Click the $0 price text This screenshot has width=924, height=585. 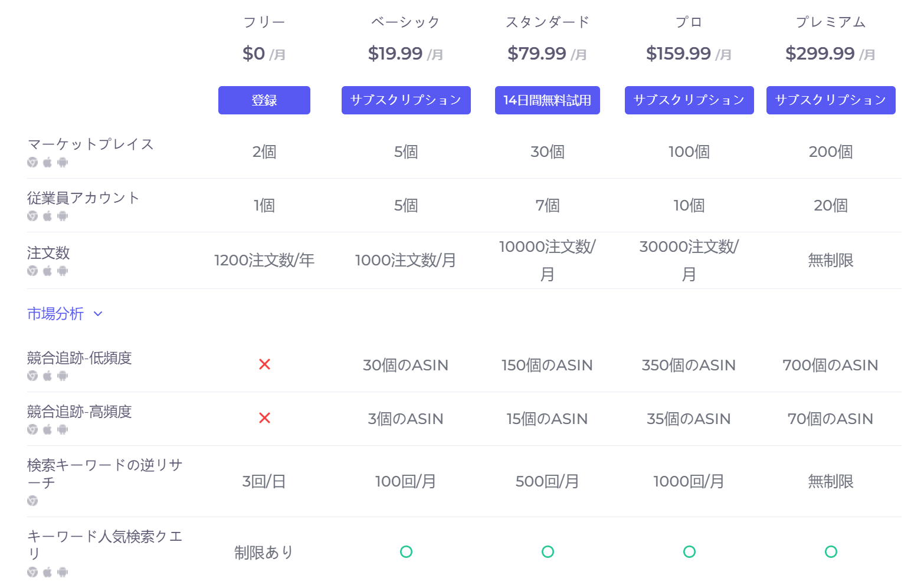pyautogui.click(x=254, y=54)
